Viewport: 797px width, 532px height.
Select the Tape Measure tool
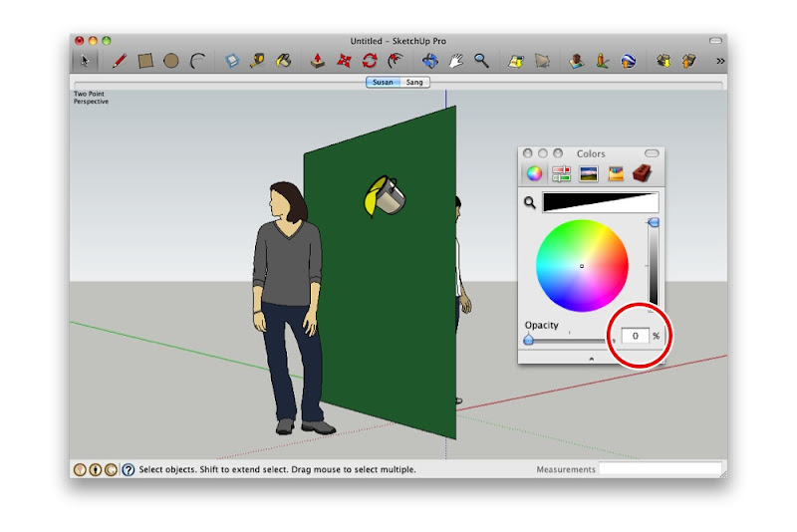click(x=257, y=61)
